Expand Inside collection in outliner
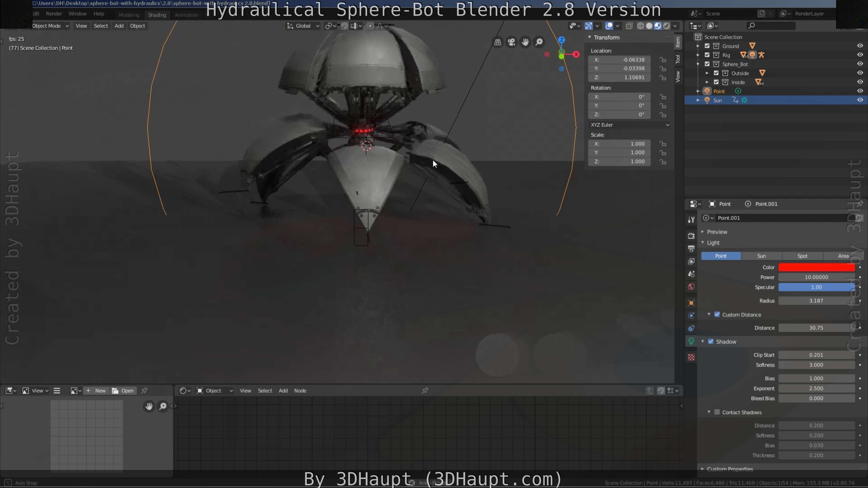The width and height of the screenshot is (868, 488). pyautogui.click(x=707, y=82)
